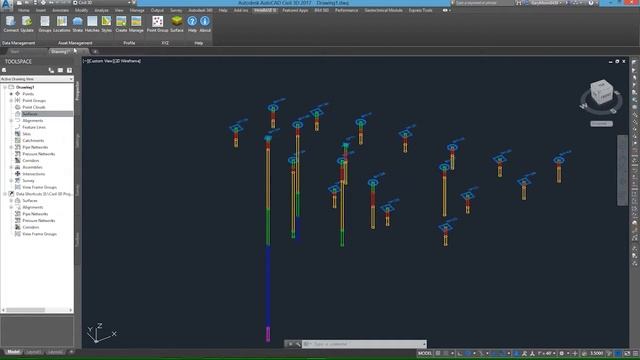
Task: Collapse the Drawing1 root node
Action: (4, 87)
